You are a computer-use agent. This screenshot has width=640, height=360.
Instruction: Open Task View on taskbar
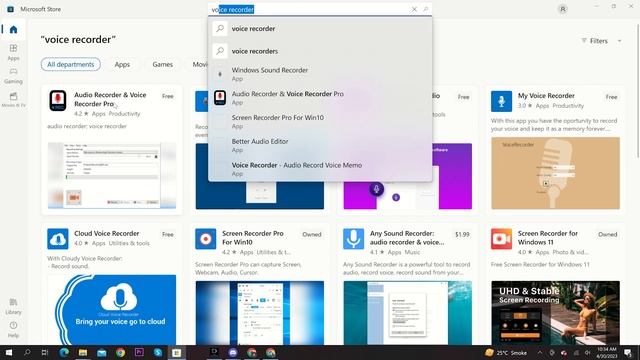pos(45,353)
